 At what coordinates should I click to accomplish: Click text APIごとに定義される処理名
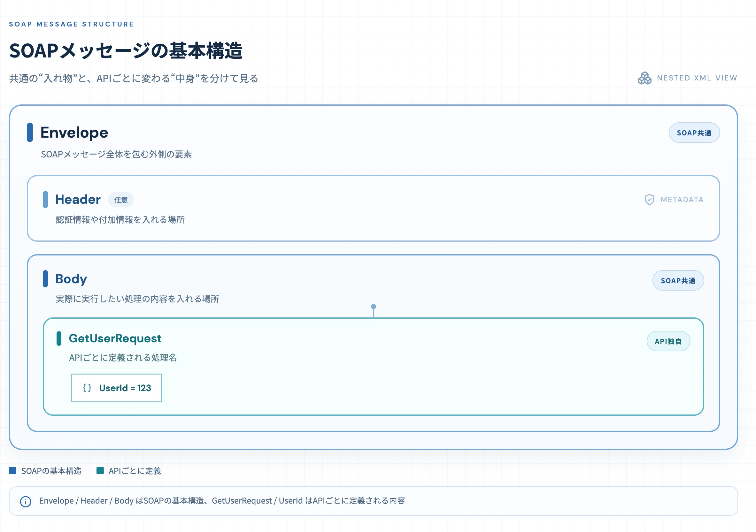(x=123, y=358)
